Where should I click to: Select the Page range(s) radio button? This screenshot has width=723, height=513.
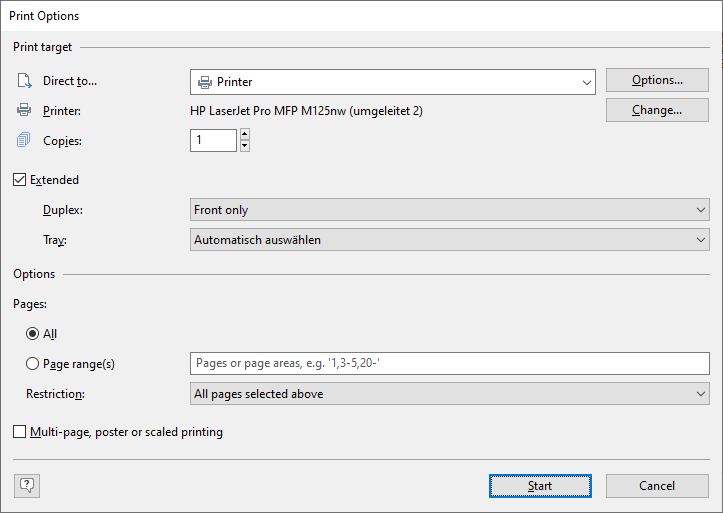tap(32, 364)
